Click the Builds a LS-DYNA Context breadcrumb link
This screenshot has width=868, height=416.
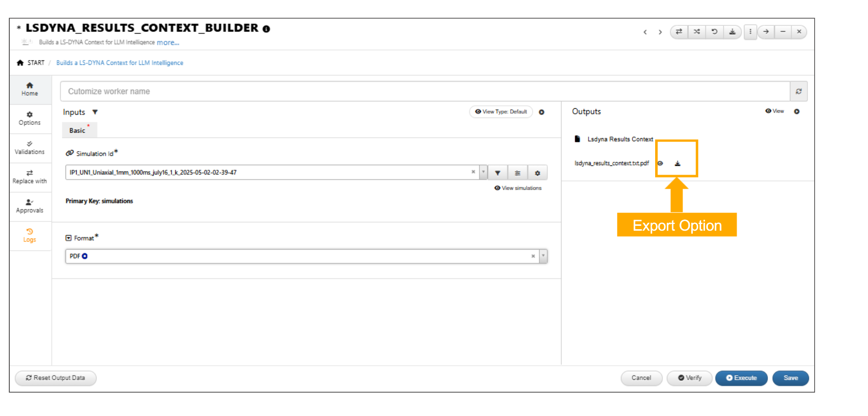[x=120, y=63]
